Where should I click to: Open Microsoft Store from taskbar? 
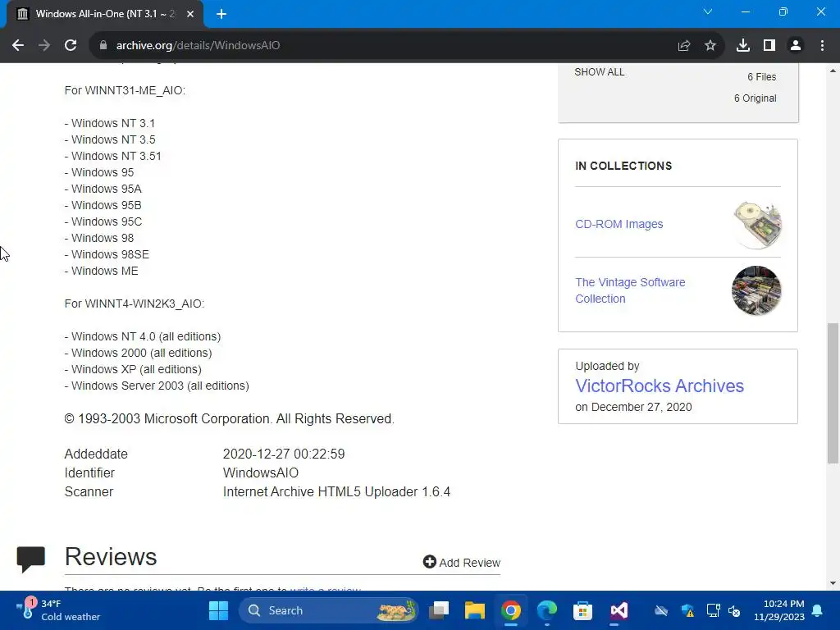pos(583,610)
